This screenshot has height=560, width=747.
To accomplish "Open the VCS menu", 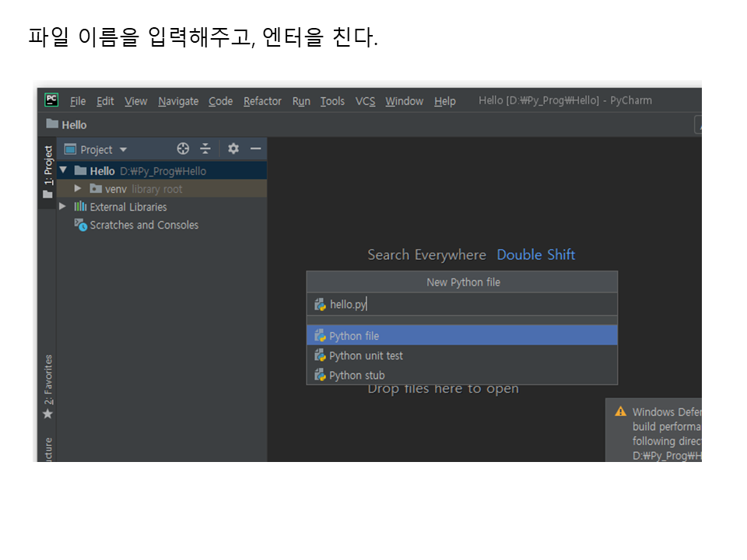I will pyautogui.click(x=365, y=101).
